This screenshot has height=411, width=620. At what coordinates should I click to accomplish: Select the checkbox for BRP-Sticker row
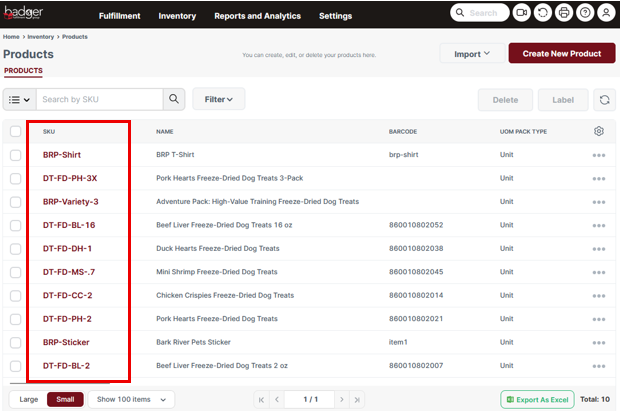(x=15, y=342)
